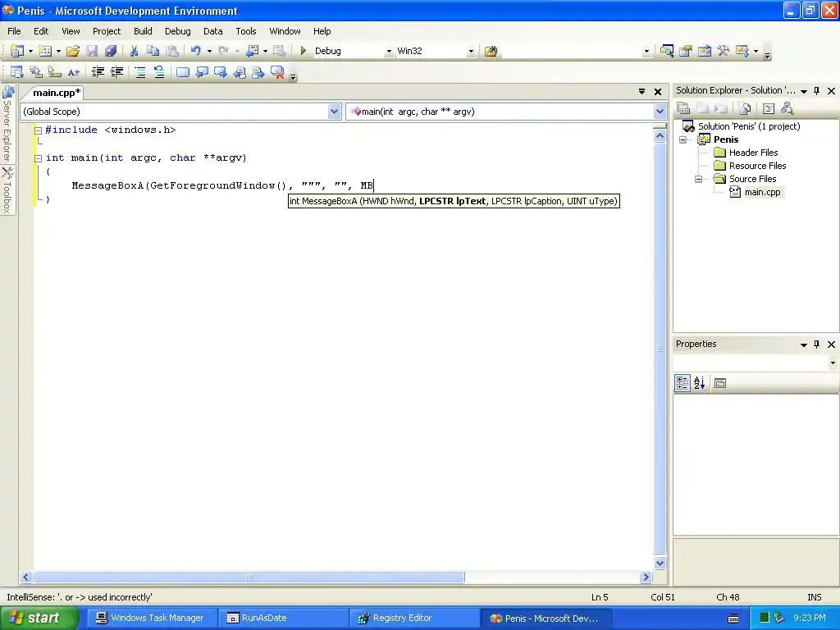
Task: Click the New Project toolbar icon
Action: tap(17, 51)
